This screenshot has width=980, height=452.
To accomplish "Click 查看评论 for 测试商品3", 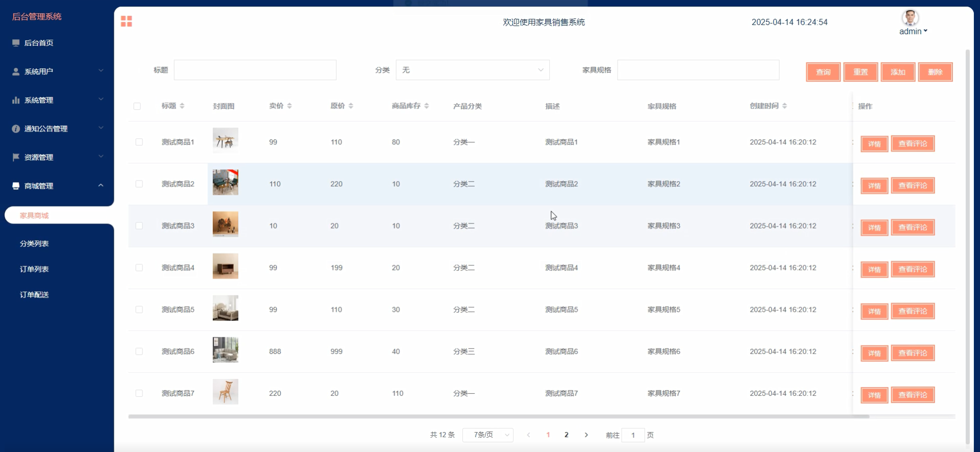I will point(913,228).
